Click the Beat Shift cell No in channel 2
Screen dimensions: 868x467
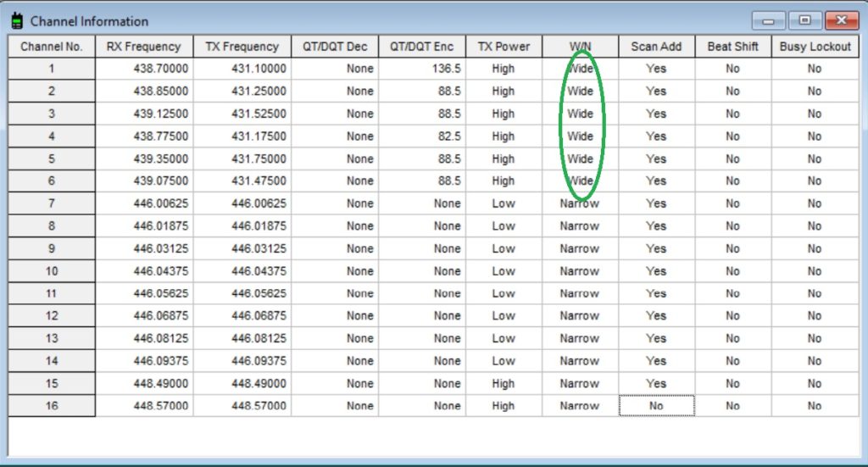click(x=733, y=91)
